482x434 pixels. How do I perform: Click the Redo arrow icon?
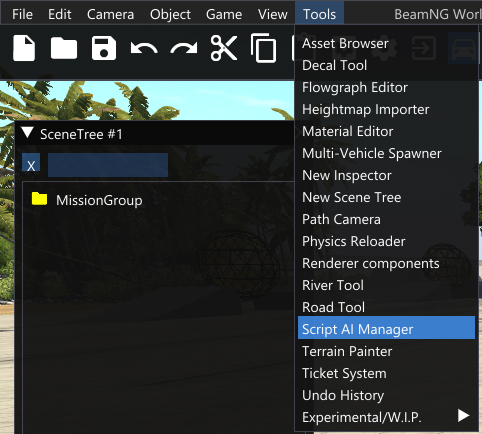click(x=184, y=49)
